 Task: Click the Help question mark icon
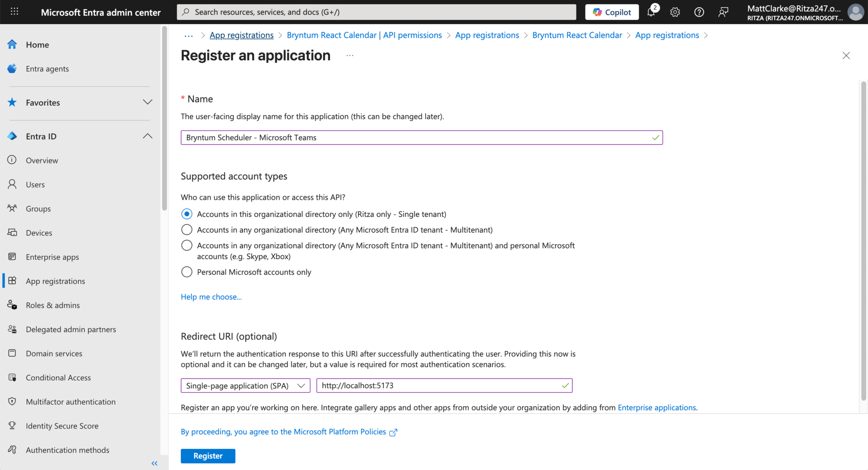699,12
